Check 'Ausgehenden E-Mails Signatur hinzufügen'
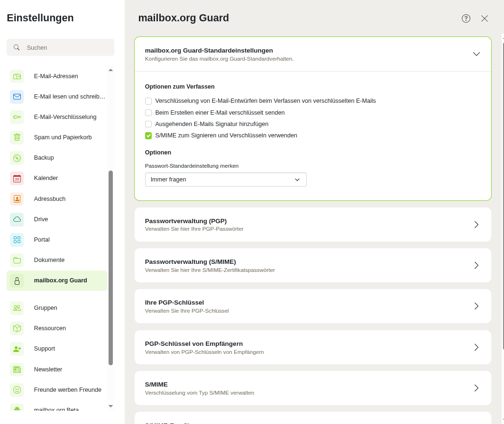The image size is (504, 424). pos(148,124)
